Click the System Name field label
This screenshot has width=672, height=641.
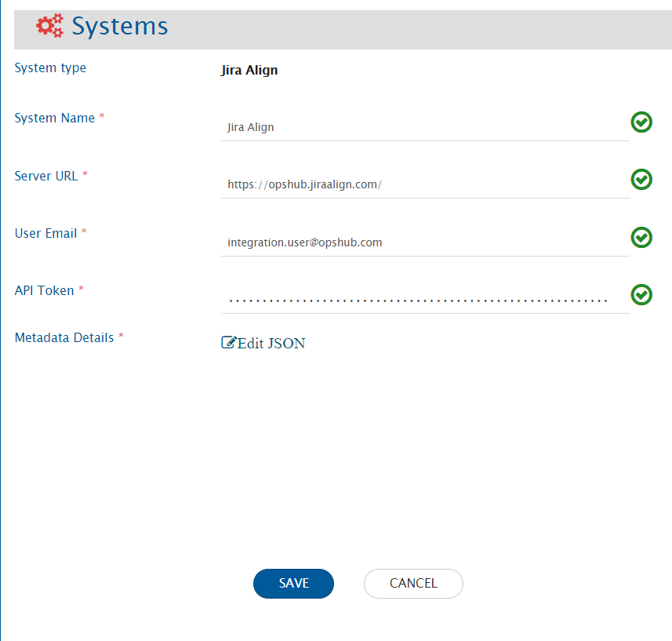(x=55, y=118)
